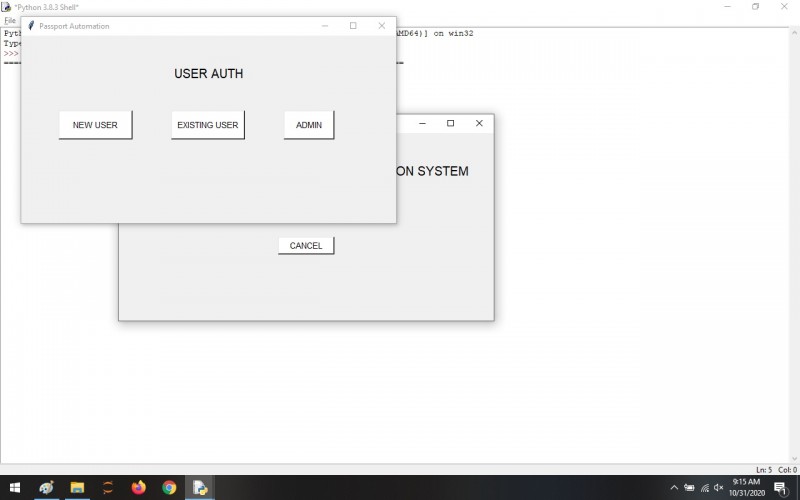The image size is (800, 500).
Task: Click the EXISTING USER button
Action: (x=208, y=125)
